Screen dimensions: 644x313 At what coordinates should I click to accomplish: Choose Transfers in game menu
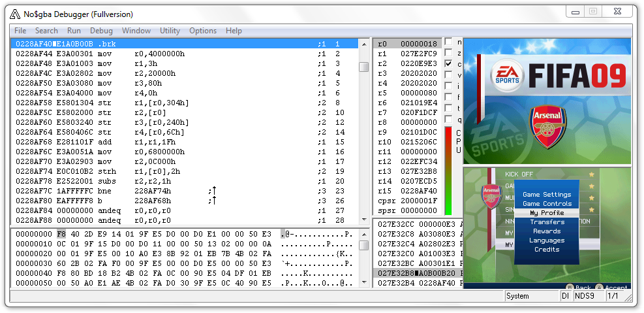click(547, 222)
